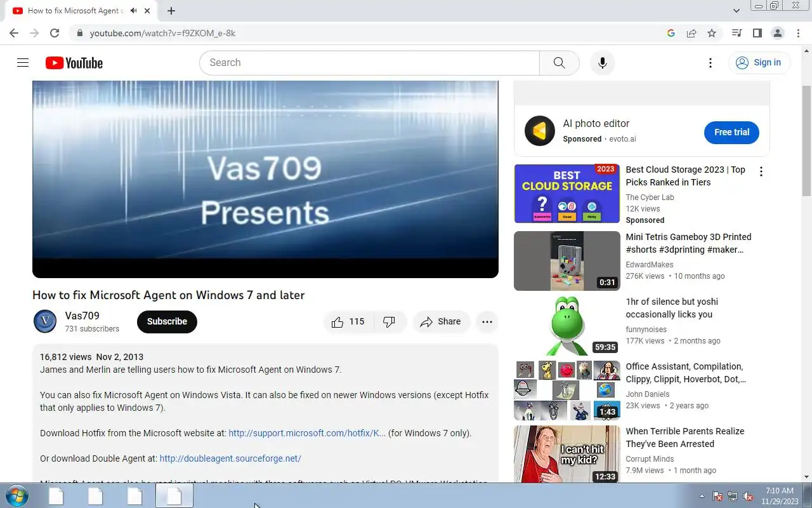Open title '1hr of silence but yoshi'
Image resolution: width=812 pixels, height=508 pixels.
672,308
